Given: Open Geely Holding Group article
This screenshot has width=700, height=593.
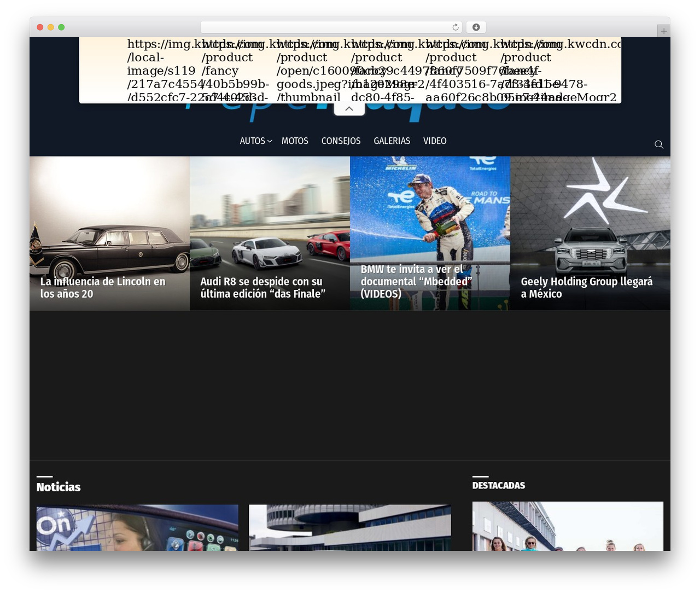Looking at the screenshot, I should tap(586, 288).
